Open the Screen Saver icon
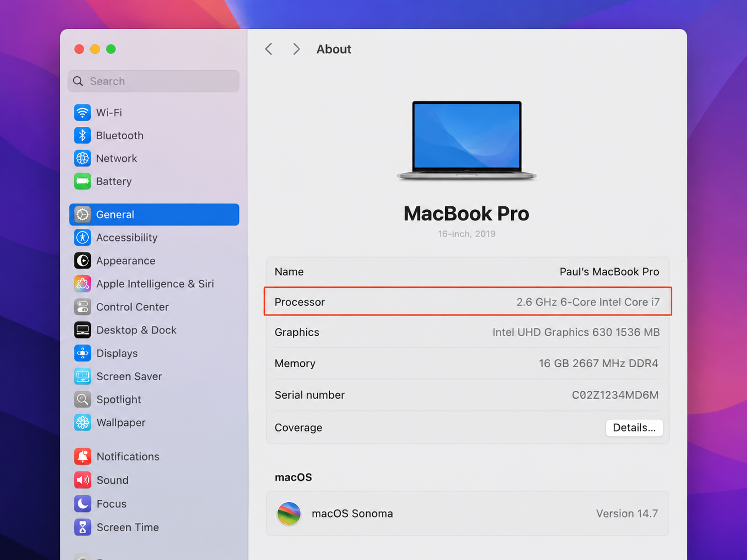 [83, 376]
